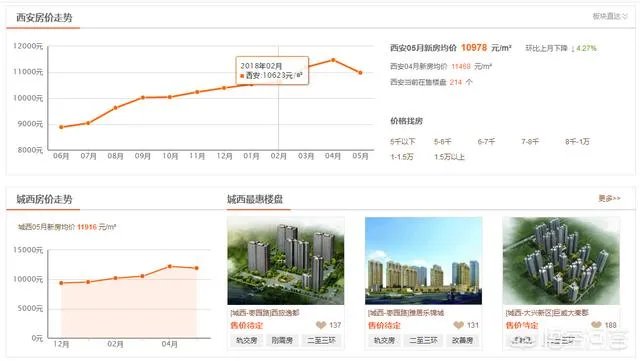Click the 10978 average price value
This screenshot has height=361, width=640.
[x=474, y=48]
